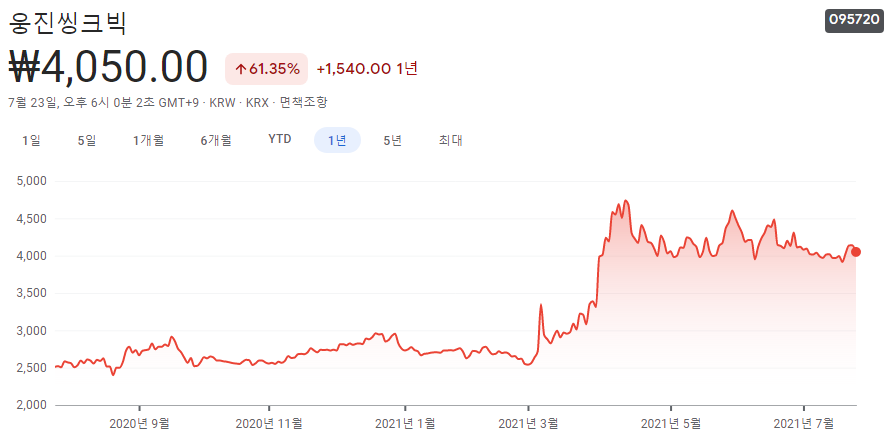893x444 pixels.
Task: Click the 095720 ticker code badge
Action: point(854,19)
